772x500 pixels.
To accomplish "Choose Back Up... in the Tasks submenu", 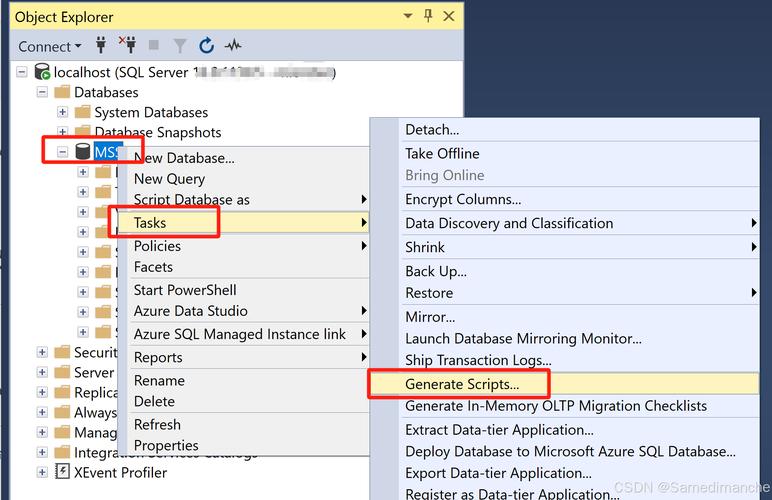I will tap(435, 270).
